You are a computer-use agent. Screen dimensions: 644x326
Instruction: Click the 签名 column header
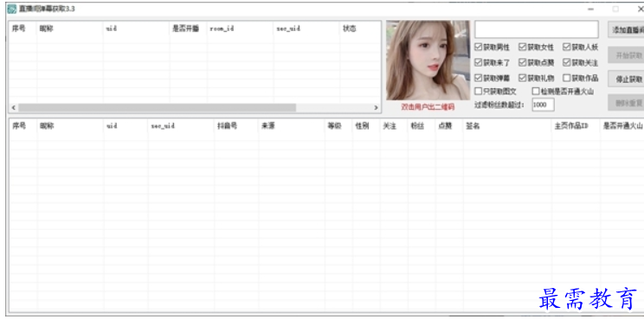pyautogui.click(x=507, y=126)
